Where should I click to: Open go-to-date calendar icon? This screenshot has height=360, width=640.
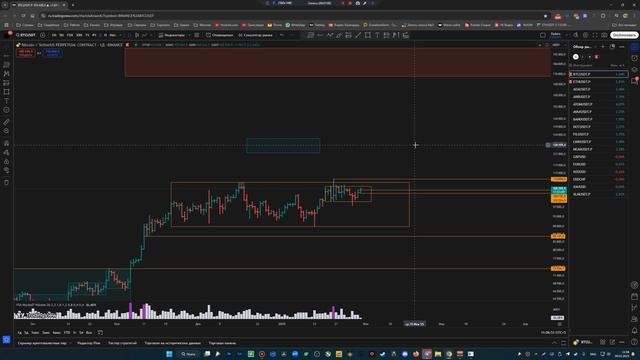(100, 333)
